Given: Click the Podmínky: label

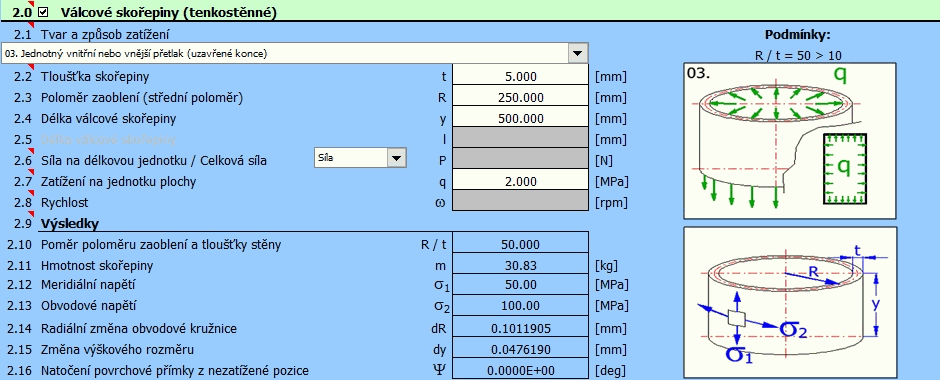Looking at the screenshot, I should tap(797, 35).
